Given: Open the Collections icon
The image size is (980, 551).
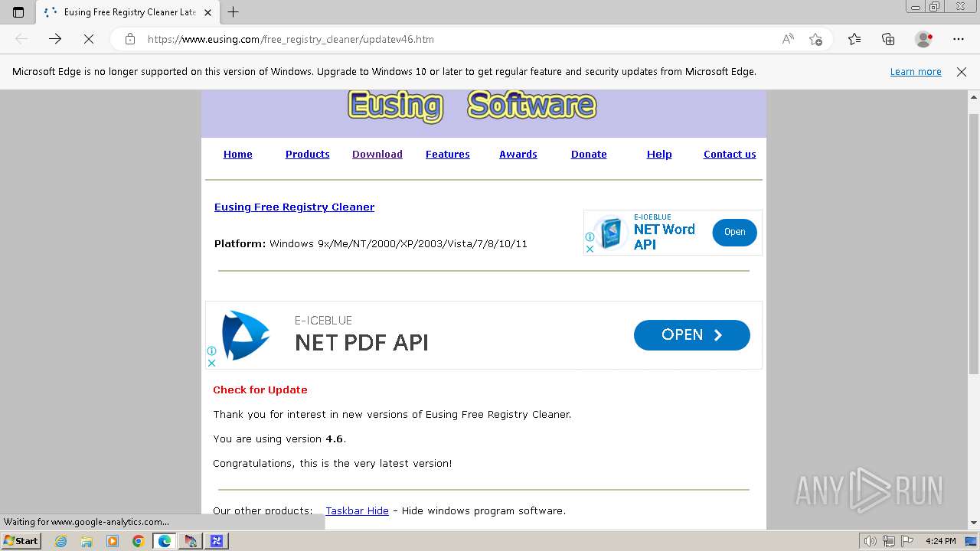Looking at the screenshot, I should pyautogui.click(x=888, y=39).
